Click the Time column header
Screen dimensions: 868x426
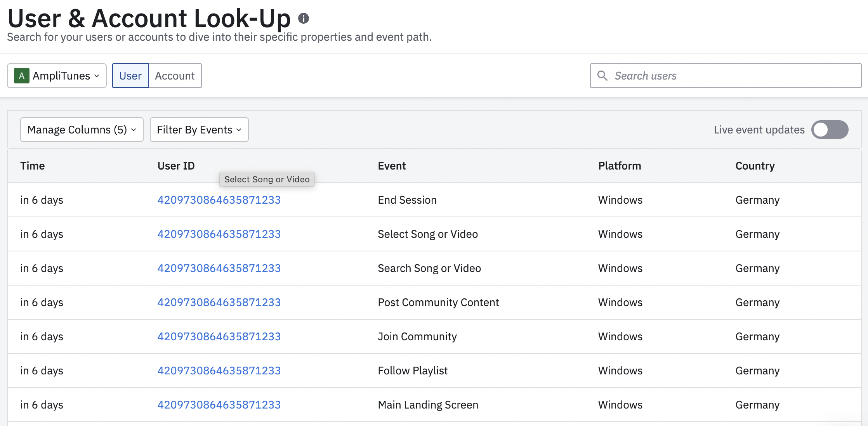click(x=33, y=166)
